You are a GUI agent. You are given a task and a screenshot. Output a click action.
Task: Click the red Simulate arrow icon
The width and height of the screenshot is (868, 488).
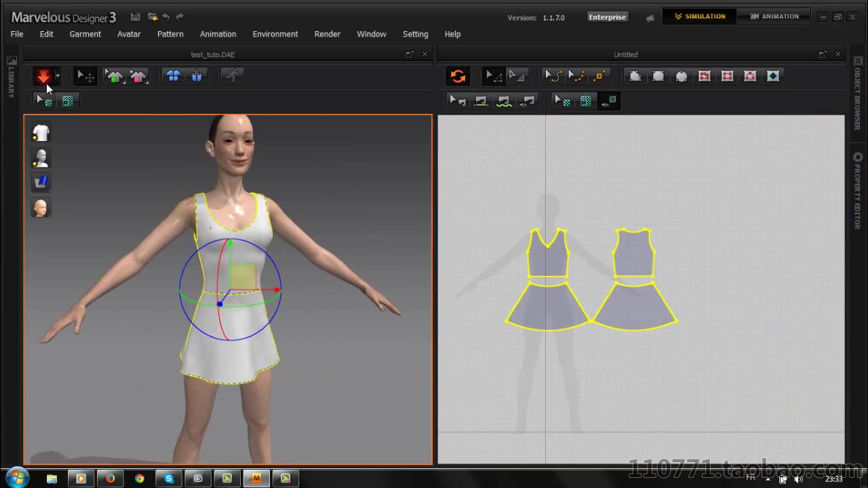click(43, 76)
